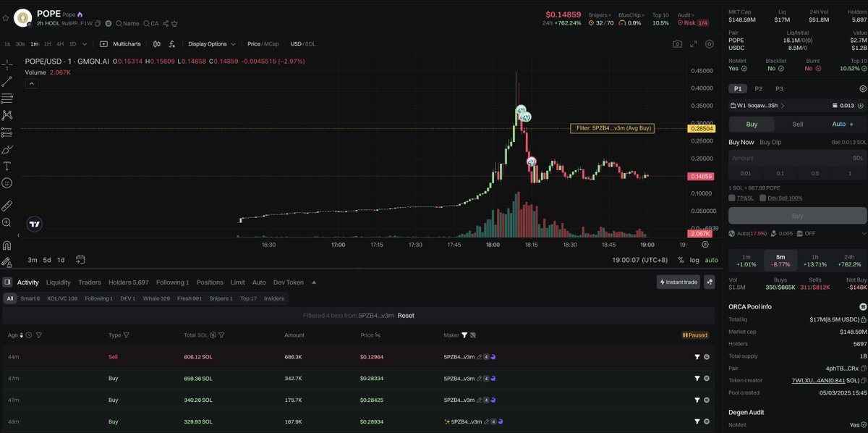Switch to the Traders tab
Viewport: 868px width, 433px height.
pos(90,282)
